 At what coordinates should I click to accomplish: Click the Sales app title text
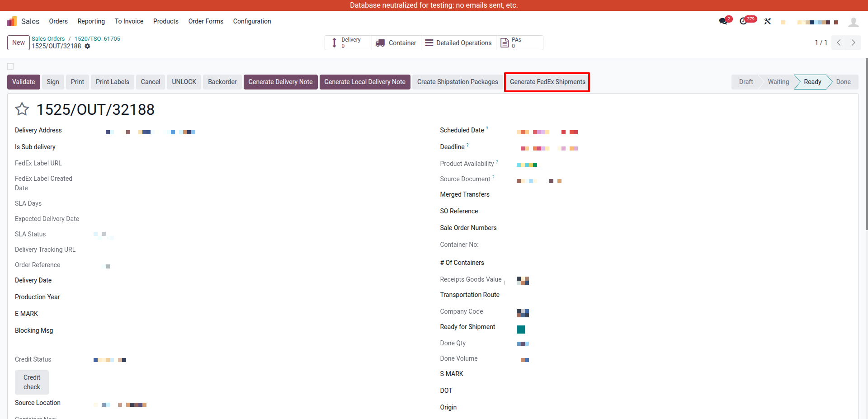tap(30, 21)
